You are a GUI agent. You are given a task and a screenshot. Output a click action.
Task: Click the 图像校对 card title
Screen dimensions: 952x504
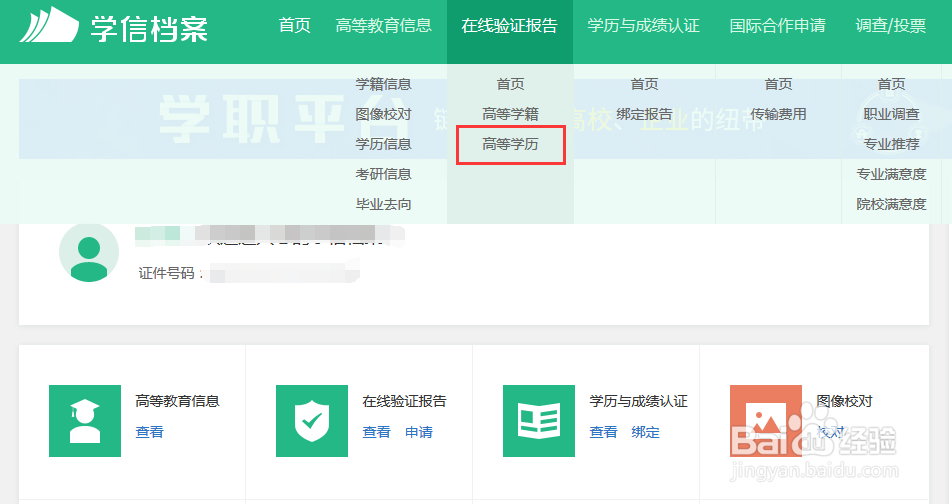(845, 401)
